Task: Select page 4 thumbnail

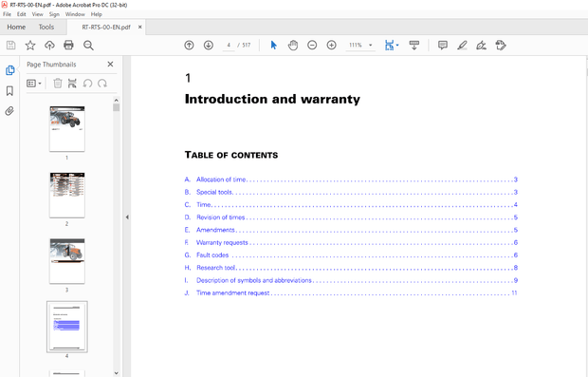Action: [67, 327]
